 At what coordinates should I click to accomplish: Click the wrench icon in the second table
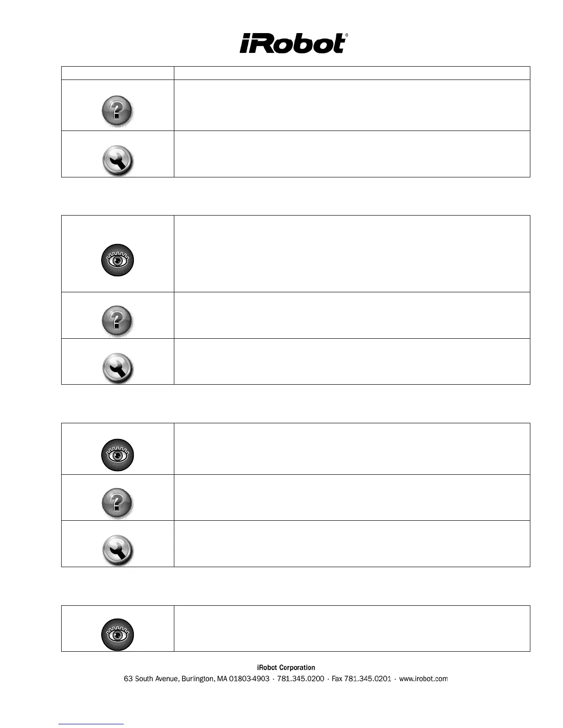tap(117, 368)
